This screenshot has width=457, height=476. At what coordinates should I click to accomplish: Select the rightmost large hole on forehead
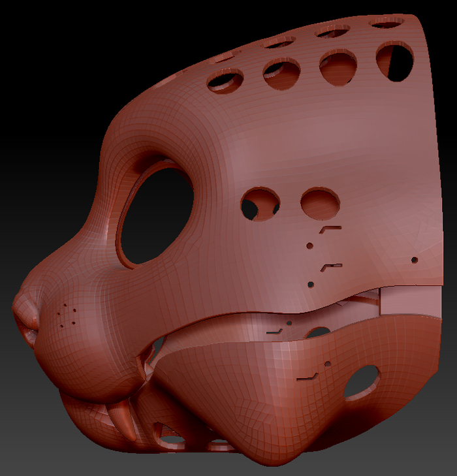[x=394, y=61]
